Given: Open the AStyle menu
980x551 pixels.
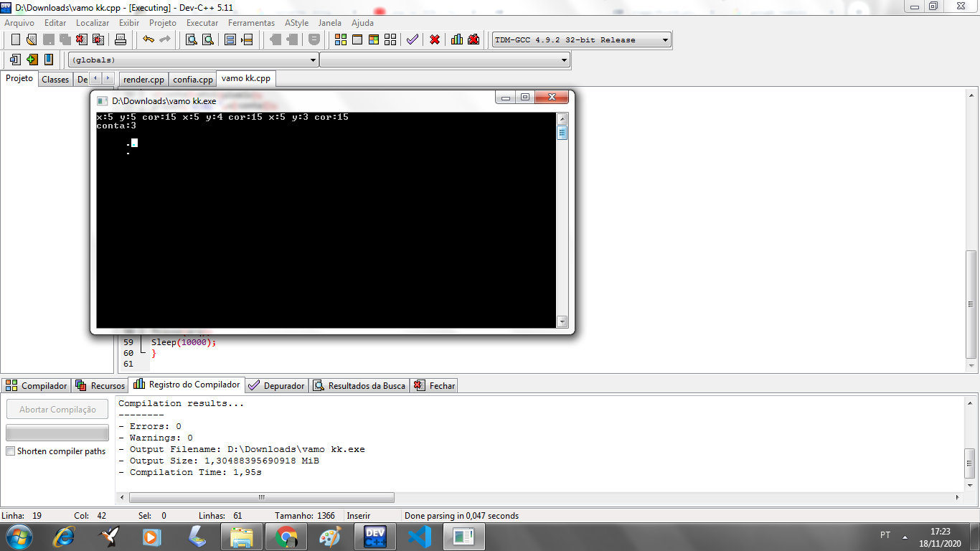Looking at the screenshot, I should tap(296, 23).
